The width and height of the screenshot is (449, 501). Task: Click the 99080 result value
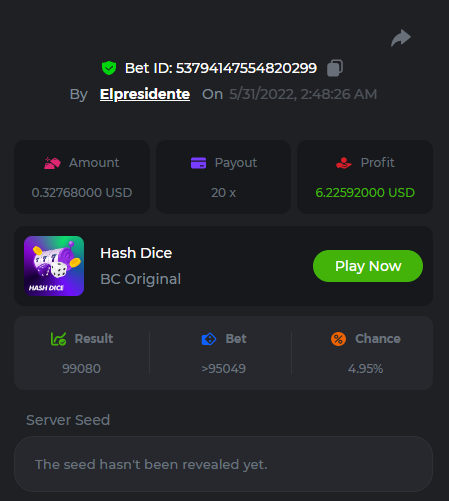tap(81, 369)
